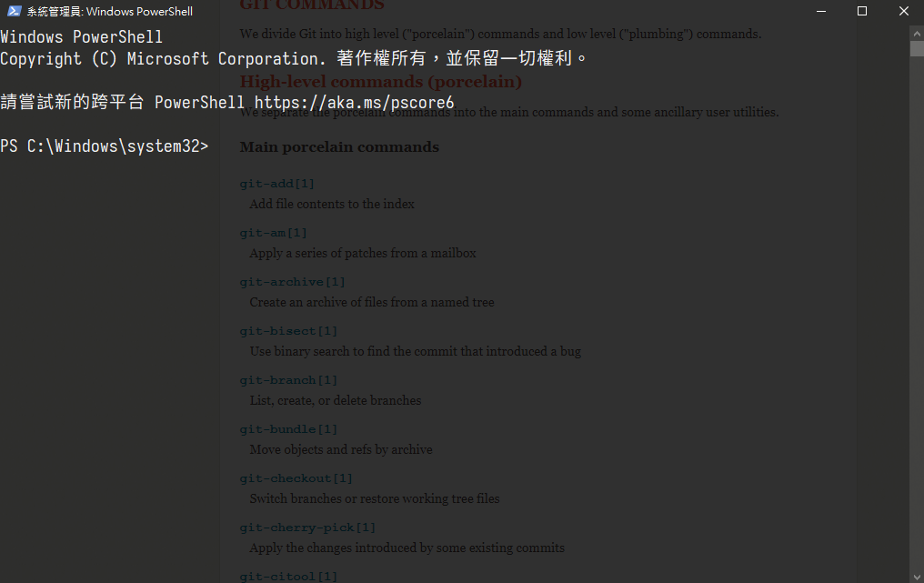Screen dimensions: 924x583
Task: Minimize the PowerShell window
Action: pyautogui.click(x=821, y=11)
